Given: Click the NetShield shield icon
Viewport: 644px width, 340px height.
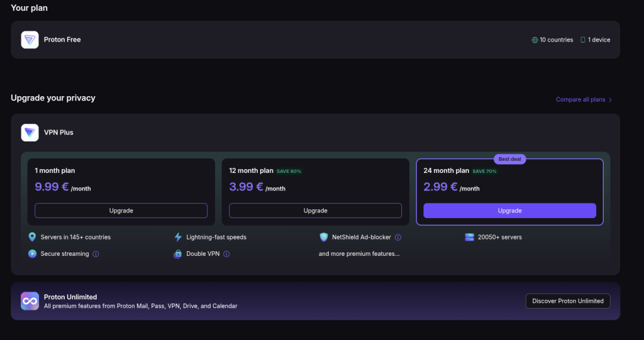Looking at the screenshot, I should [324, 237].
